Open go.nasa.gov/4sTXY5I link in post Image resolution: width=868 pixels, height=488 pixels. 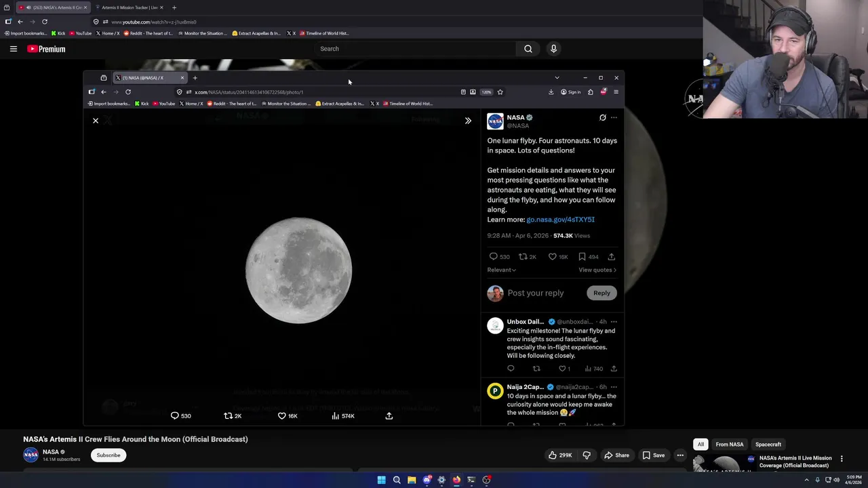click(560, 220)
